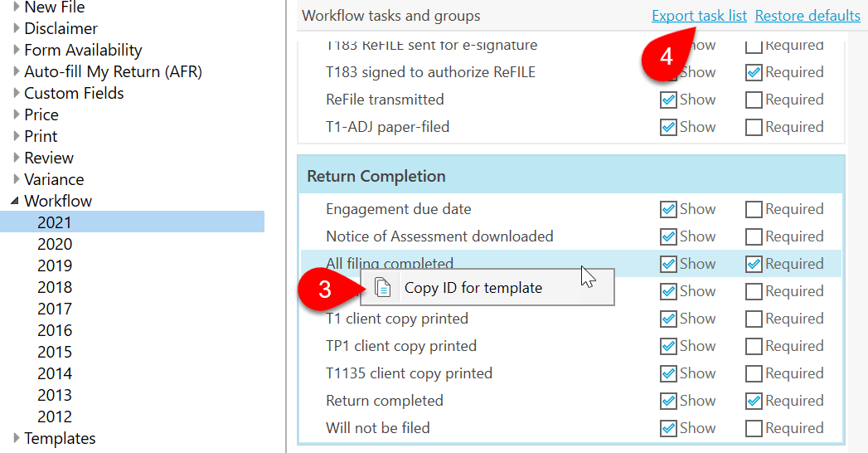Screen dimensions: 868x453
Task: Uncheck Required for Return completed
Action: pos(754,401)
